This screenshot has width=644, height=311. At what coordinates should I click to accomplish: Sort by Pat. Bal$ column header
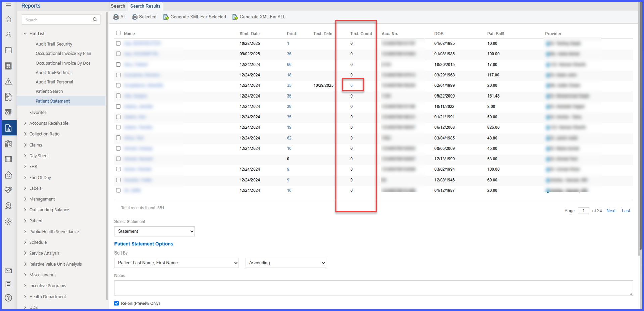(496, 34)
